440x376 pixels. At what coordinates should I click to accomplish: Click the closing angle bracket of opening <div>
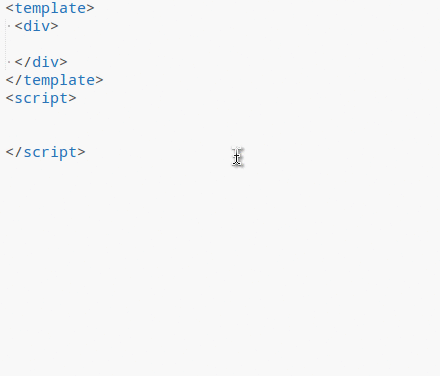[x=54, y=26]
